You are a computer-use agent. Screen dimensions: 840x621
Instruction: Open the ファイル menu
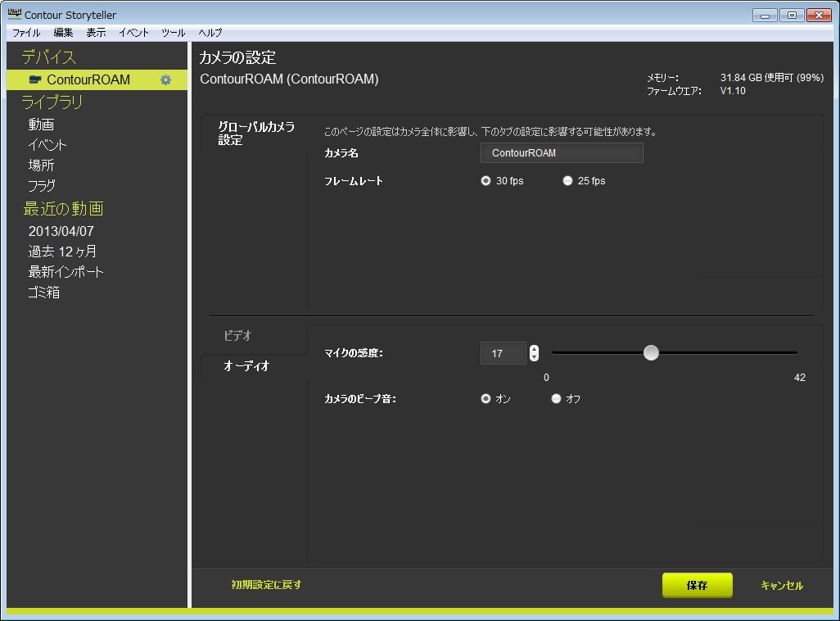pyautogui.click(x=26, y=33)
